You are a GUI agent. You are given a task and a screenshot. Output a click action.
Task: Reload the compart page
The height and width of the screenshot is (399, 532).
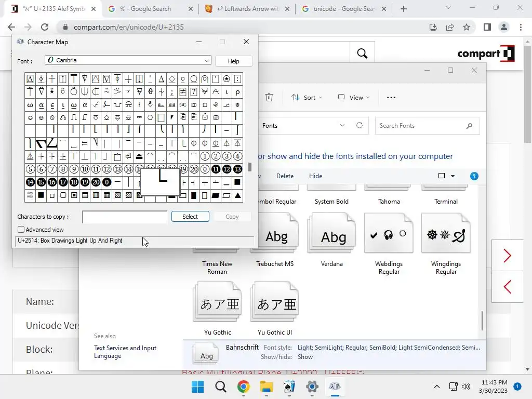[x=45, y=27]
